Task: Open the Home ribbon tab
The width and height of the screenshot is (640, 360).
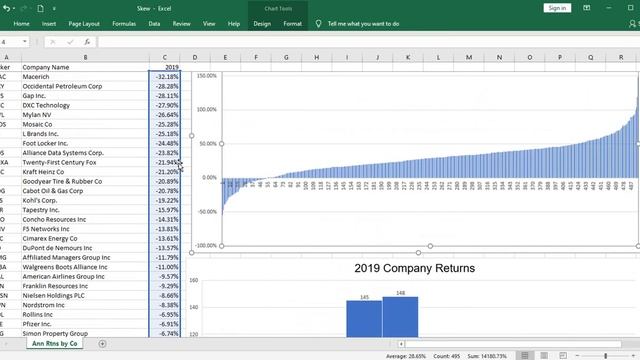Action: [21, 24]
